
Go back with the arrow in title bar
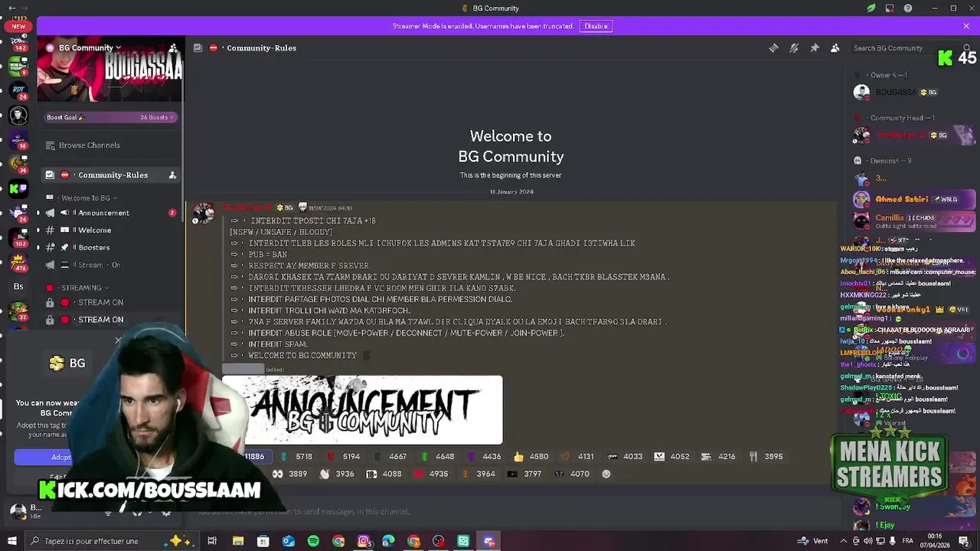[11, 8]
